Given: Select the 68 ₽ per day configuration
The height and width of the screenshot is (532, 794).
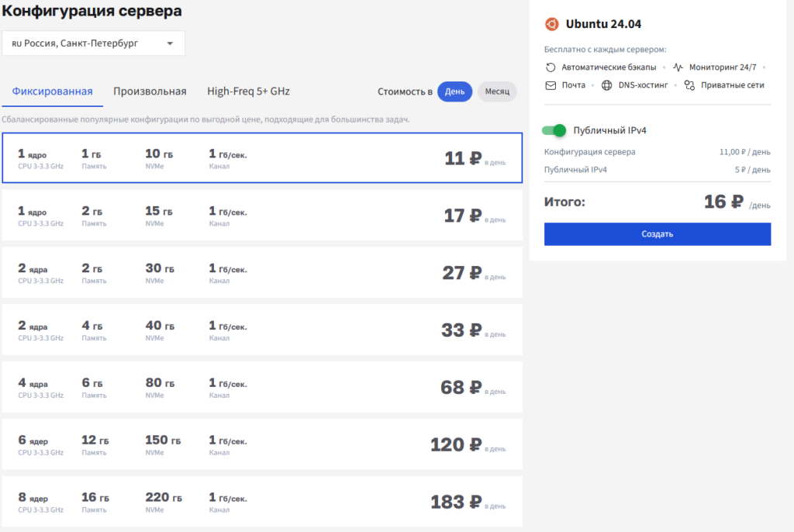Looking at the screenshot, I should point(262,387).
